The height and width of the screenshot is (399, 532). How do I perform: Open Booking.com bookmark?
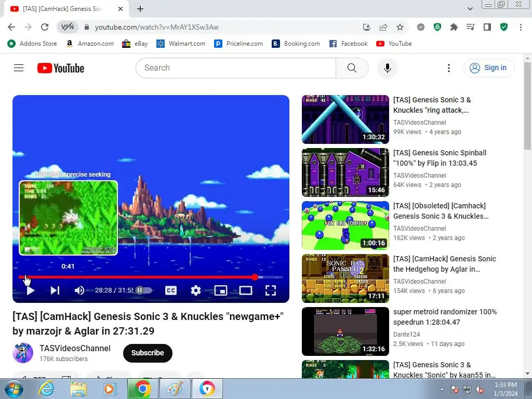pyautogui.click(x=296, y=44)
